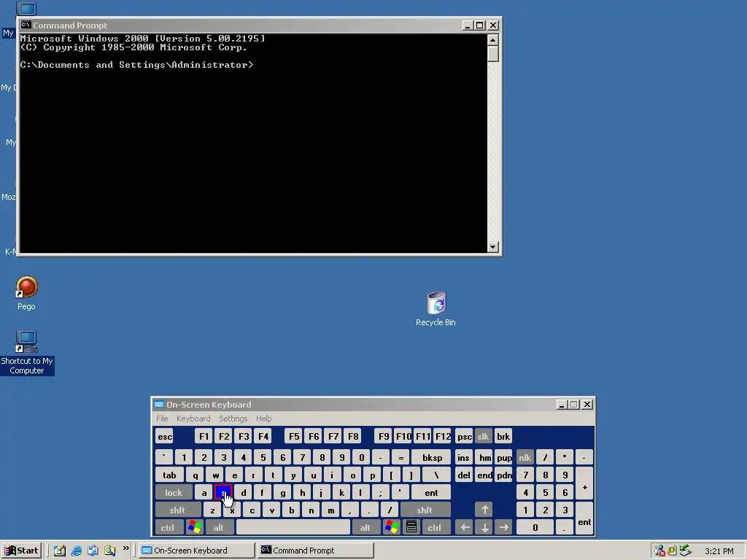
Task: Open the Keyboard menu
Action: click(193, 419)
